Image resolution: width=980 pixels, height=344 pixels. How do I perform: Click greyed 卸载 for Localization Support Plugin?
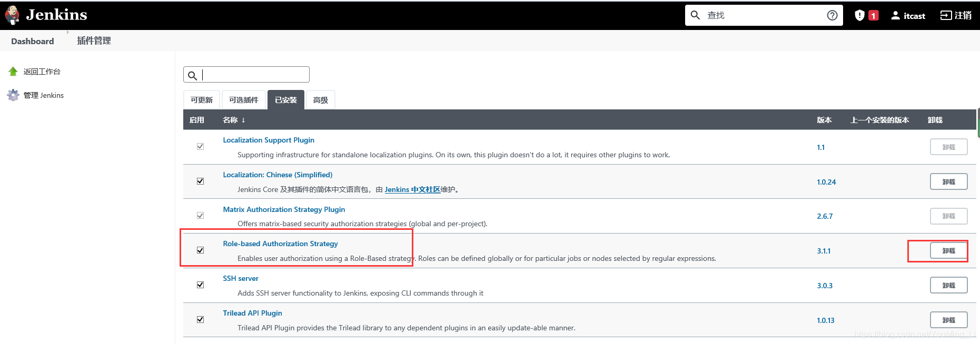948,147
